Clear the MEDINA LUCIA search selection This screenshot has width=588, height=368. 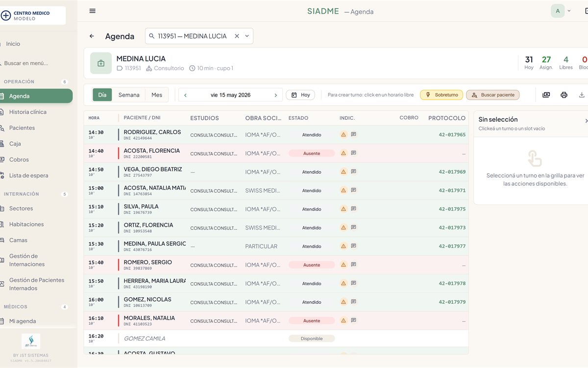(x=237, y=36)
